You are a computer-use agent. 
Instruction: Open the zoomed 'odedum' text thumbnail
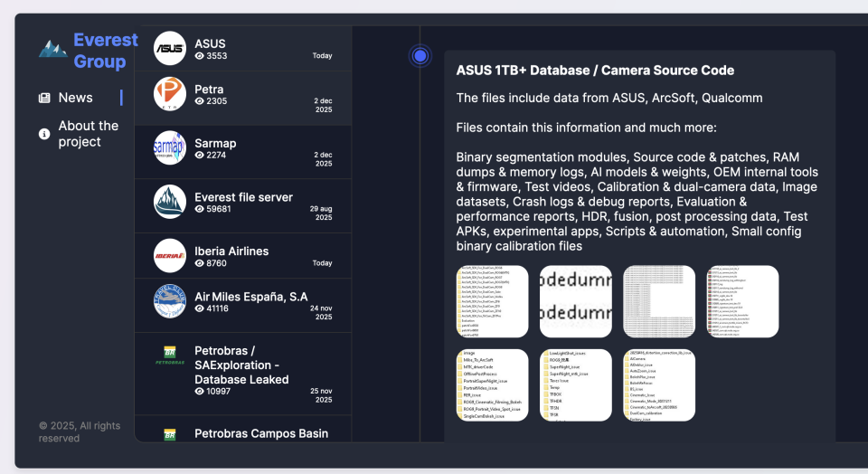click(576, 301)
